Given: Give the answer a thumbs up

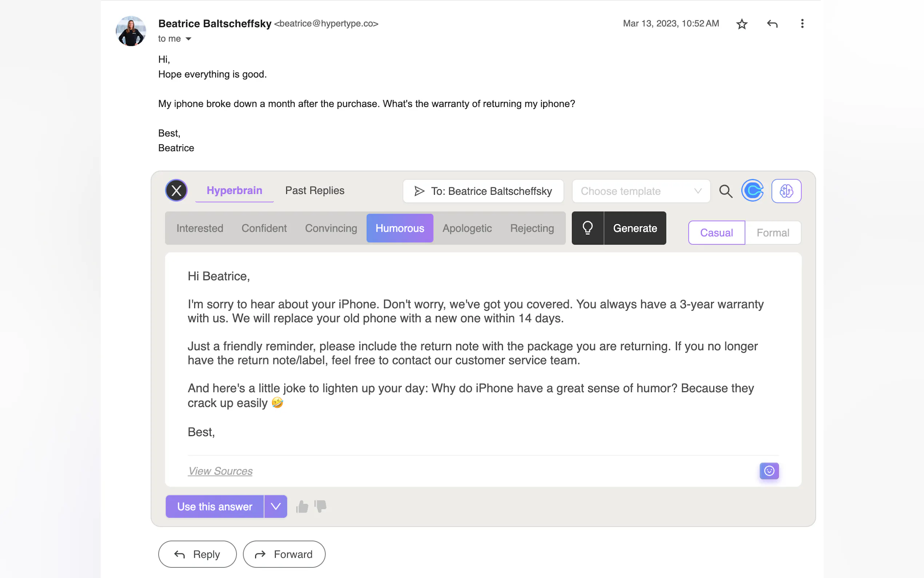Looking at the screenshot, I should 302,507.
